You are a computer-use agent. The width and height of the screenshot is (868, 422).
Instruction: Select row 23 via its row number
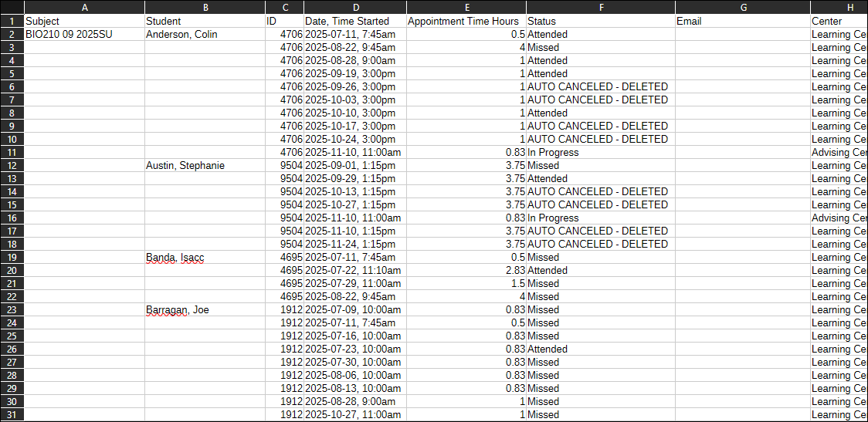click(12, 309)
